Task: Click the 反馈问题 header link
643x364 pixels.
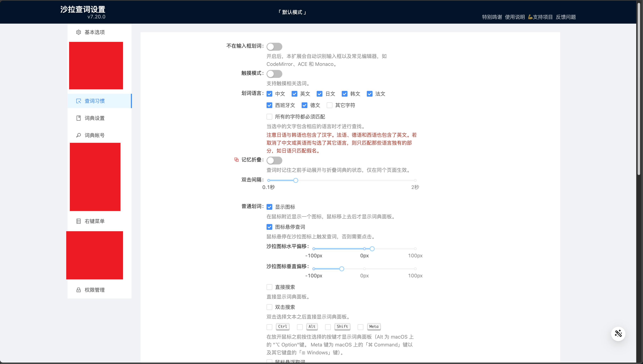Action: tap(566, 17)
